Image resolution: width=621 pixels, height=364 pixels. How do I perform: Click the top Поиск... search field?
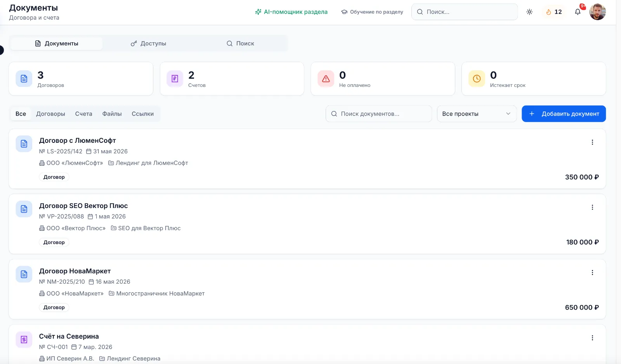click(x=465, y=12)
